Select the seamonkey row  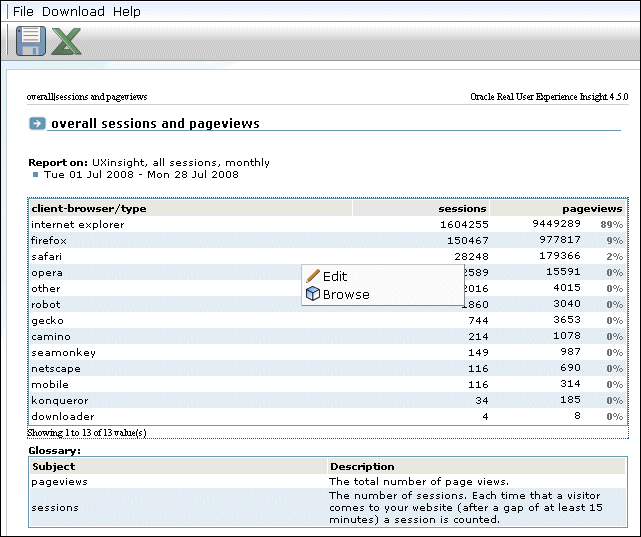tap(328, 352)
